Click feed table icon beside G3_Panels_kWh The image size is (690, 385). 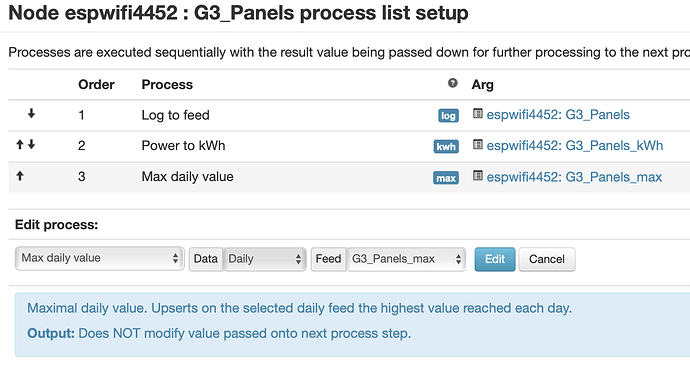point(477,144)
